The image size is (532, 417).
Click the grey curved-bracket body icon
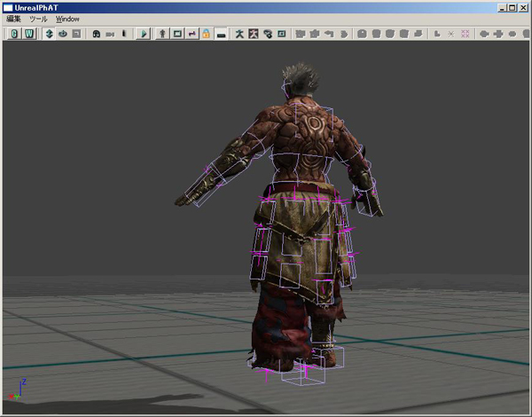343,34
